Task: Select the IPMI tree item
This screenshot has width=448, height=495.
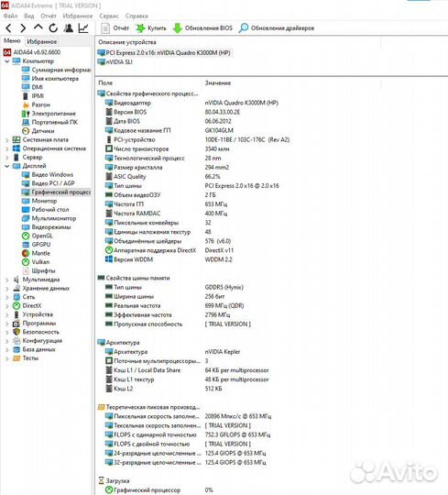Action: click(33, 96)
